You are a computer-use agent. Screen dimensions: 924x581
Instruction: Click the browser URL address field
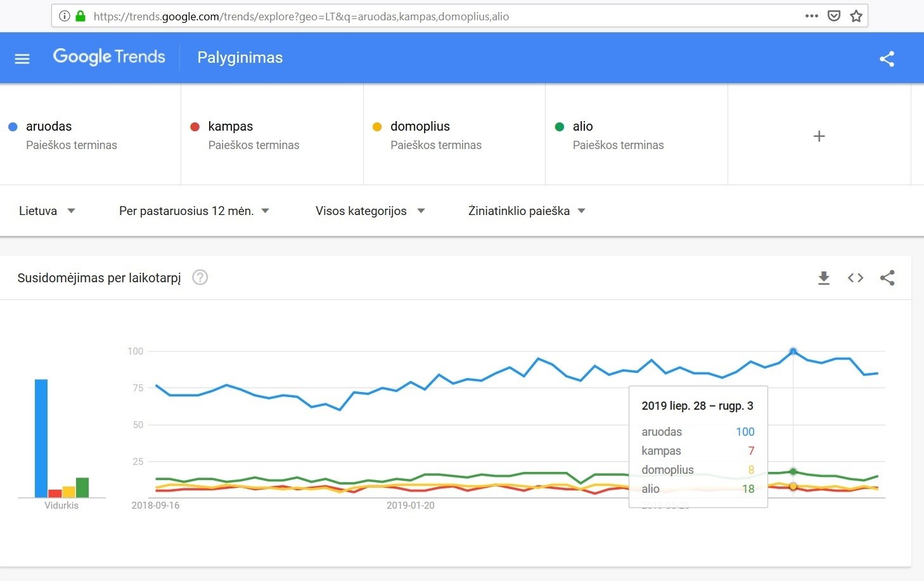[x=444, y=16]
